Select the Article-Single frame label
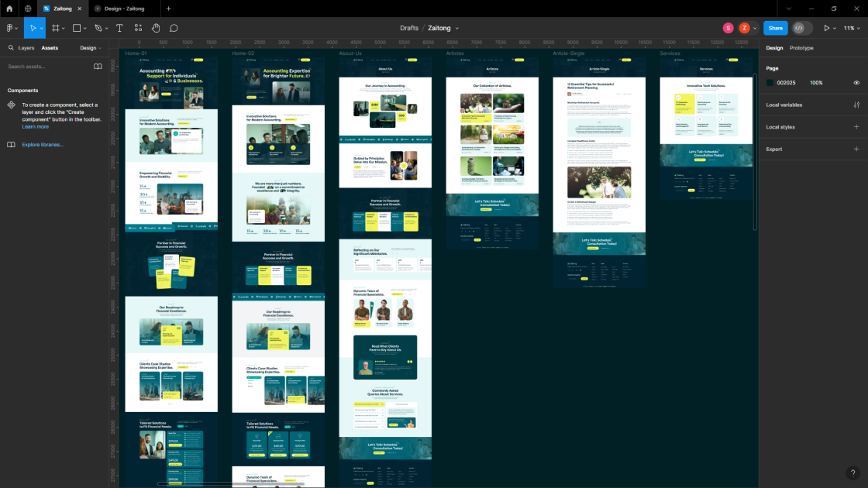Screen dimensions: 868x488 [x=569, y=53]
